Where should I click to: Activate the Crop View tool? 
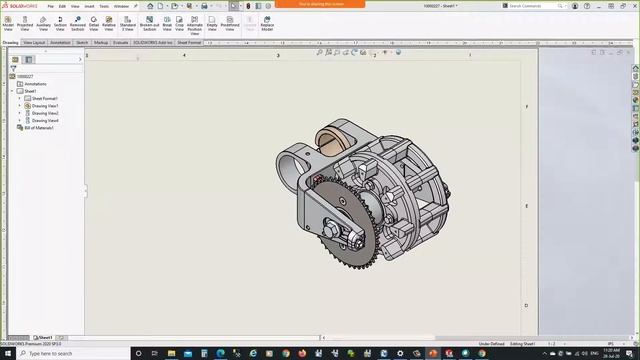pyautogui.click(x=179, y=24)
